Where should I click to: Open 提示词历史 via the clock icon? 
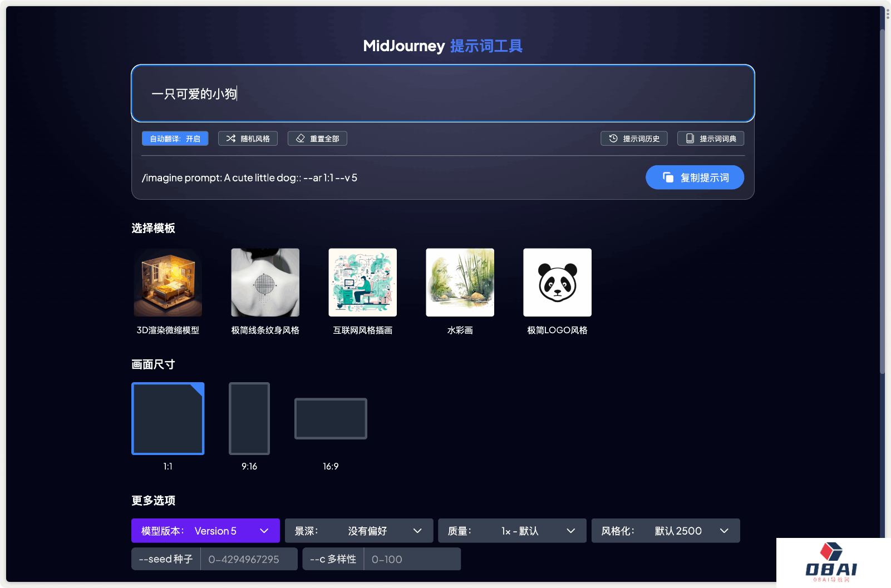pos(614,138)
